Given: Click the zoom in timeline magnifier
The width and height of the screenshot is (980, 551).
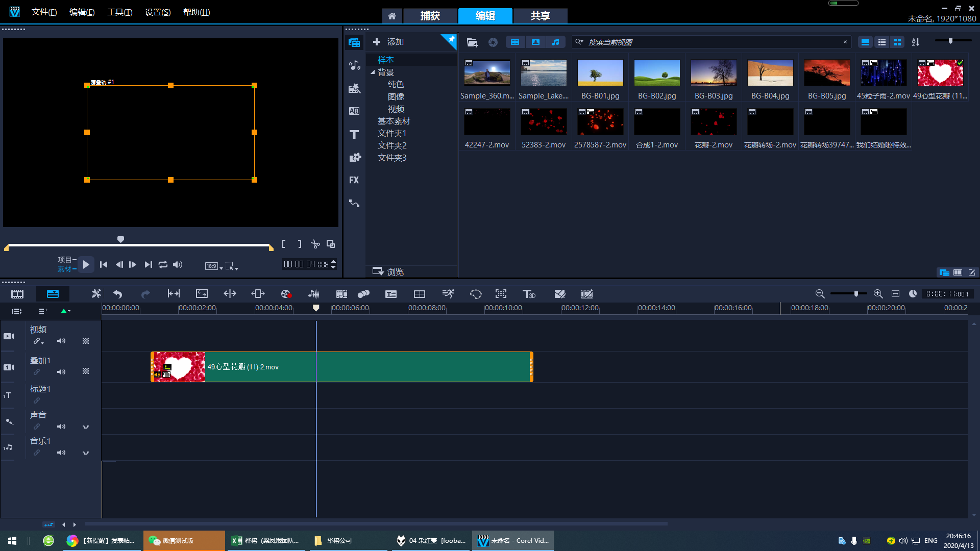Looking at the screenshot, I should 878,294.
